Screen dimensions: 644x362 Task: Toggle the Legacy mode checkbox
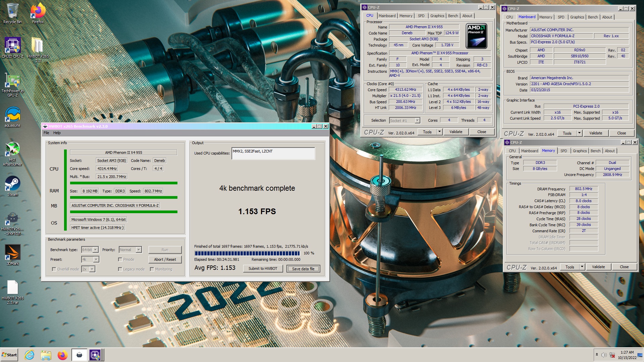(120, 269)
